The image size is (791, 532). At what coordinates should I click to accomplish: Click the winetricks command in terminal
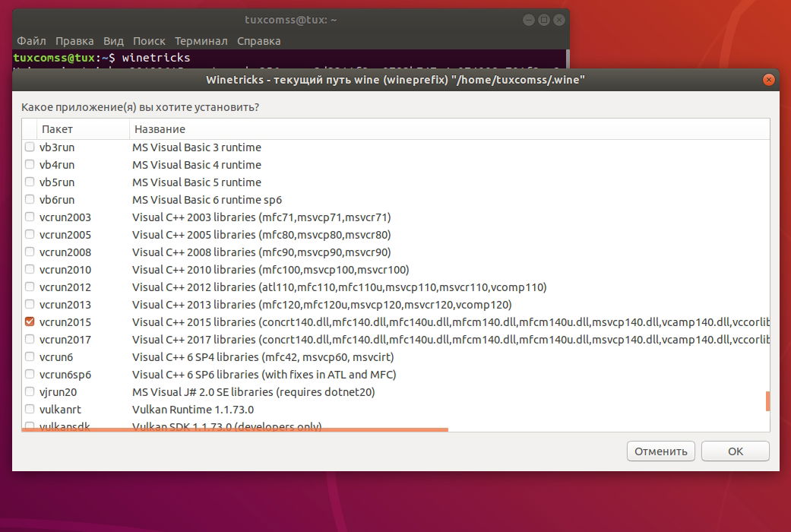tap(156, 58)
